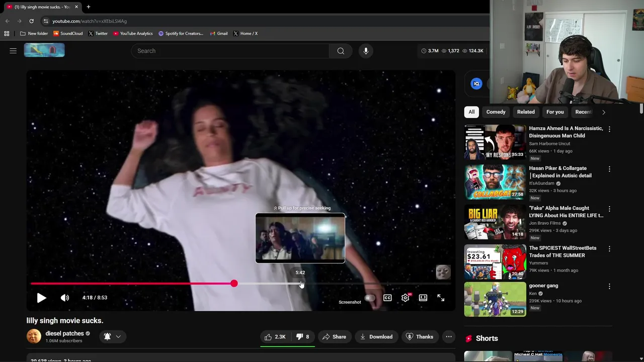Jump to 5:42 on the progress bar
644x362 pixels.
pos(300,284)
